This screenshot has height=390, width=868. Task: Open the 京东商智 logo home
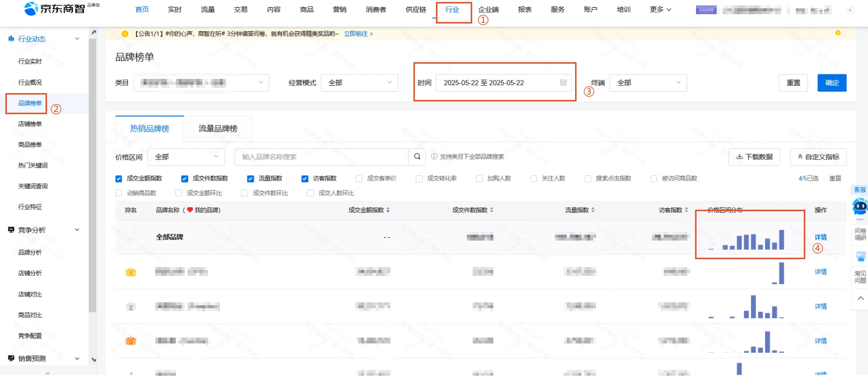tap(55, 8)
